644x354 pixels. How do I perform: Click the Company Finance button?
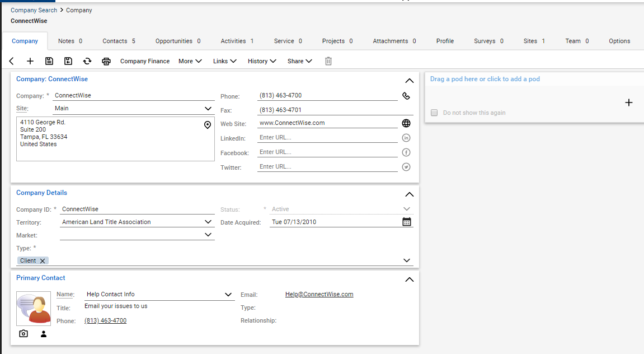pyautogui.click(x=145, y=61)
